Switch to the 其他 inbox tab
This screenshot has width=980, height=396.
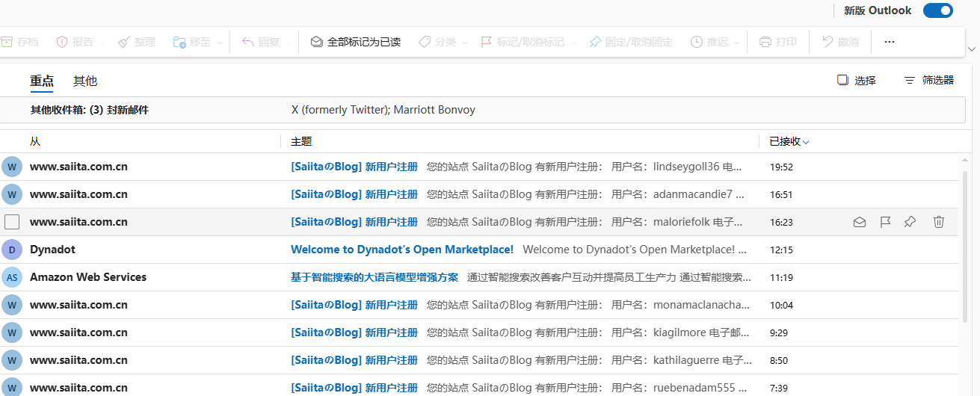(85, 81)
